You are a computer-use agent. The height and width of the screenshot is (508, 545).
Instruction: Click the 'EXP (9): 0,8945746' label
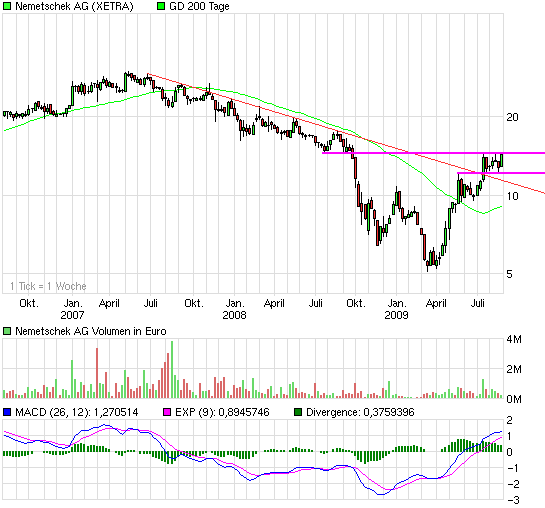(222, 412)
